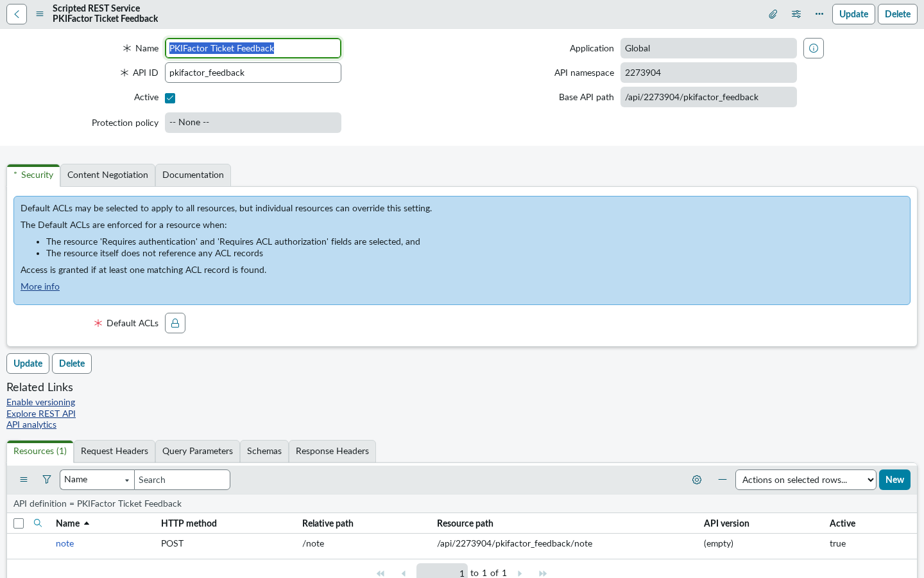Image resolution: width=924 pixels, height=578 pixels.
Task: Click the Enable versioning link
Action: [x=40, y=402]
